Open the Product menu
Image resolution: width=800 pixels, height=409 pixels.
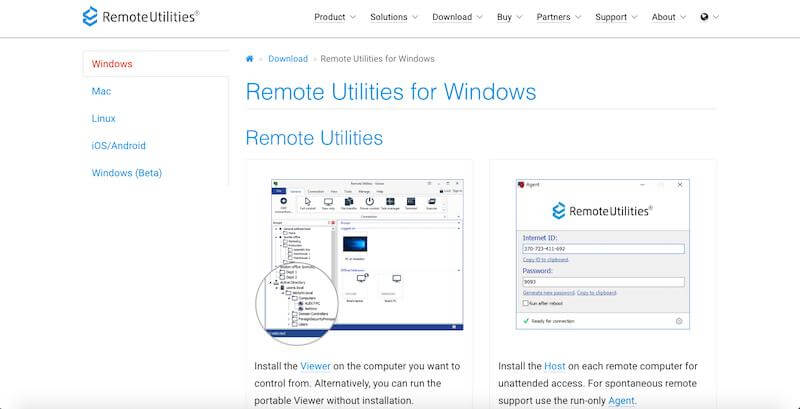click(x=335, y=17)
